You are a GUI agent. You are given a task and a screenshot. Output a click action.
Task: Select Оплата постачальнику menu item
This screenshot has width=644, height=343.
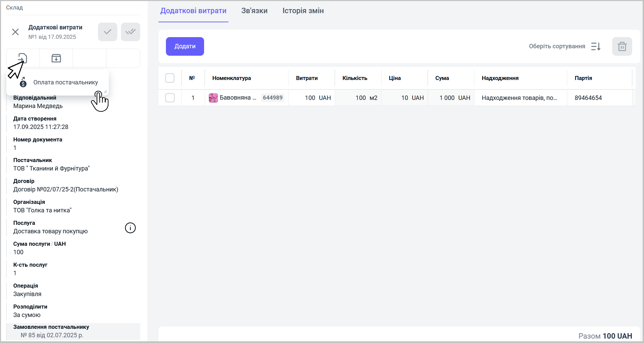pos(65,83)
